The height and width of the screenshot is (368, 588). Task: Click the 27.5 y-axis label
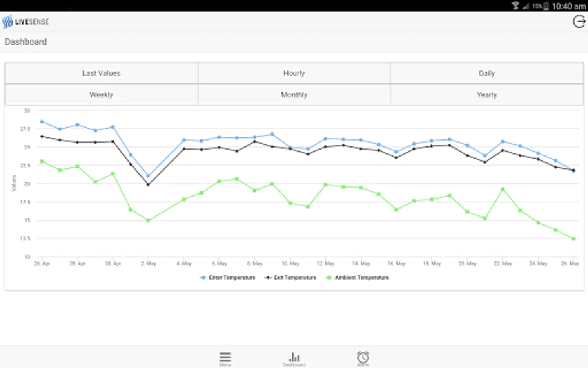25,129
